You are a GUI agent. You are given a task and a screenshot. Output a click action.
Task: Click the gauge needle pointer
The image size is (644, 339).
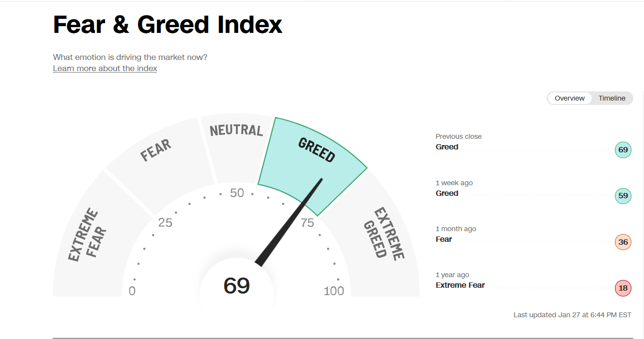click(289, 222)
